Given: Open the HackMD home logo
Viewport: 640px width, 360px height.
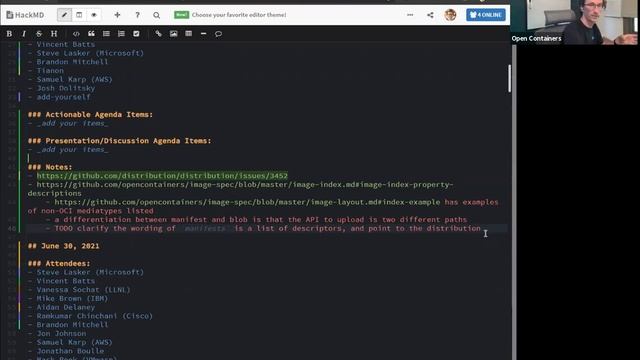Looking at the screenshot, I should coord(25,15).
